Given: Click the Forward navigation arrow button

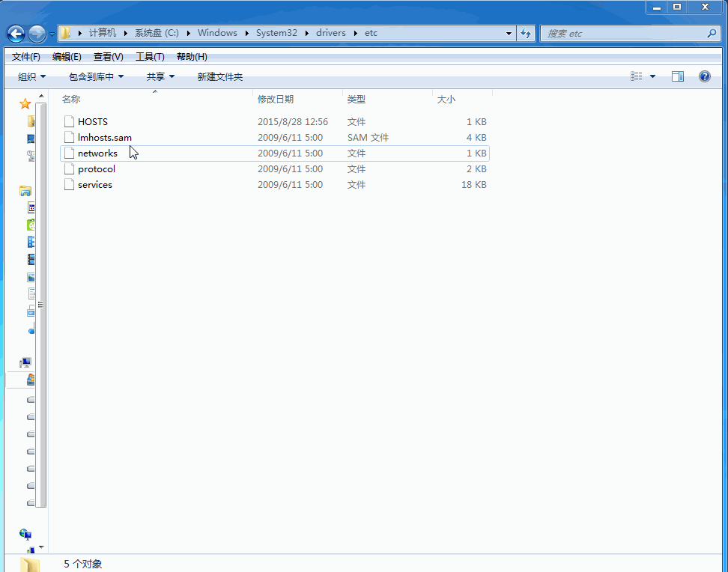Looking at the screenshot, I should (37, 34).
